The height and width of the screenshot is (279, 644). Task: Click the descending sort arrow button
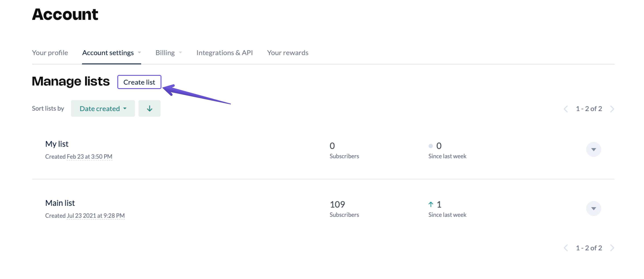coord(149,108)
